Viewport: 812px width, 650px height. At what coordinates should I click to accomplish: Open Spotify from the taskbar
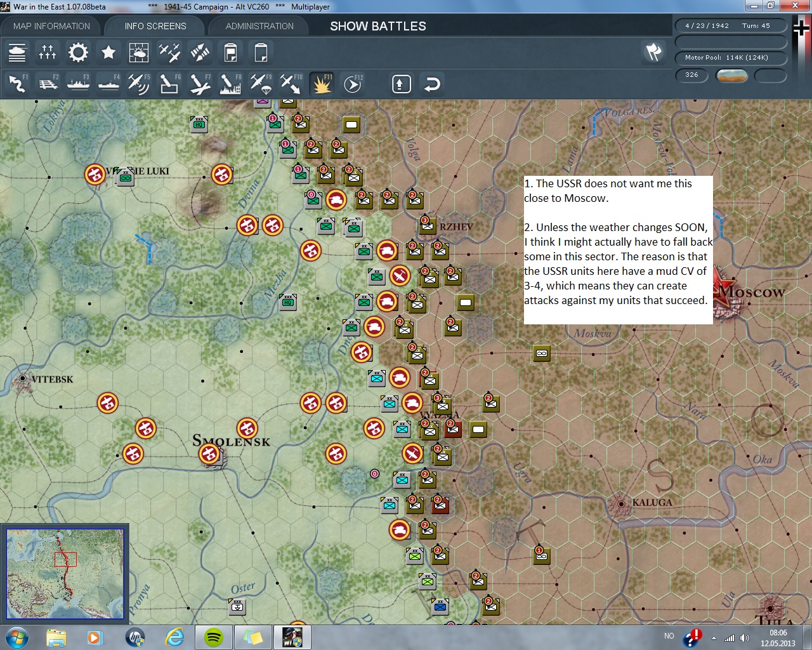(x=214, y=637)
